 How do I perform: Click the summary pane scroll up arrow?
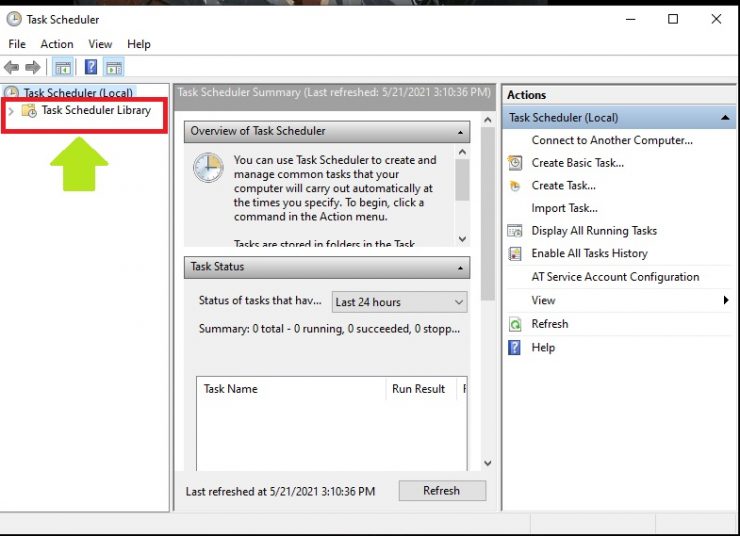coord(488,120)
